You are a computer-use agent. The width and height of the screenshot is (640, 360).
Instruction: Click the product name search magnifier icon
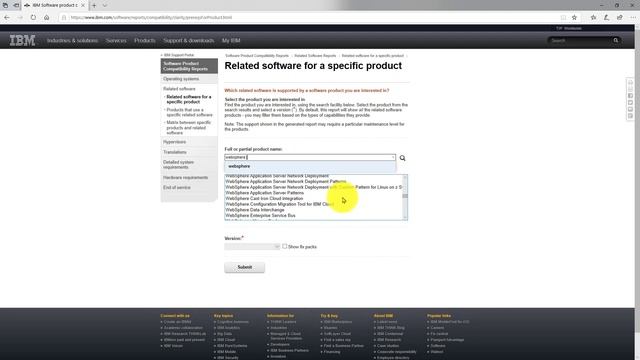coord(402,158)
